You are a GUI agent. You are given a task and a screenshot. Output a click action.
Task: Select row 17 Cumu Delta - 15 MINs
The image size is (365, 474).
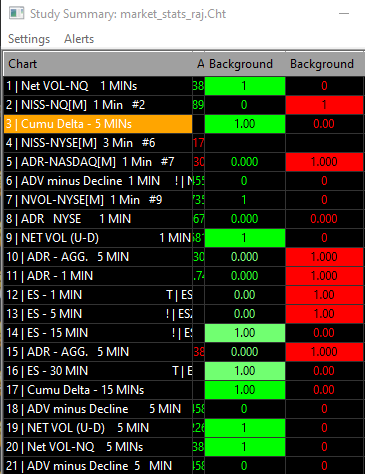98,390
